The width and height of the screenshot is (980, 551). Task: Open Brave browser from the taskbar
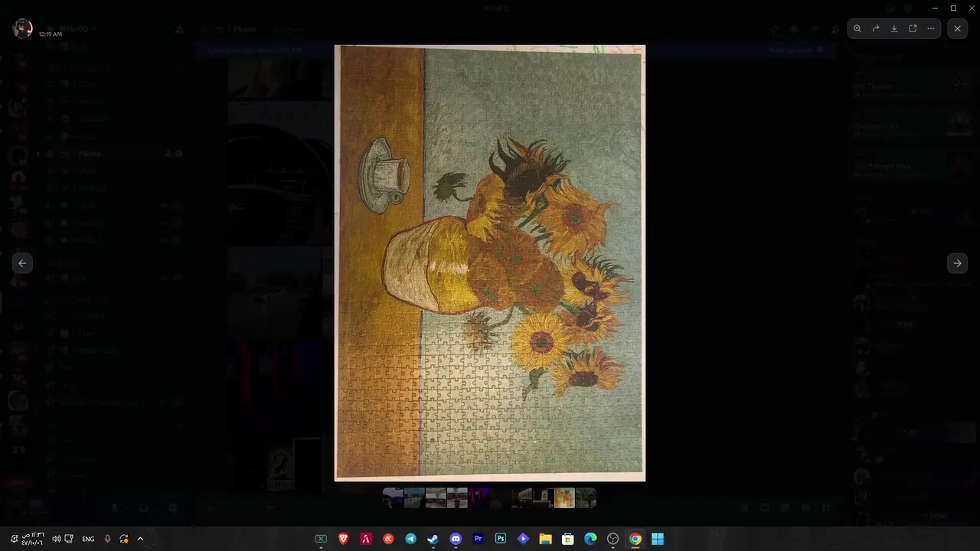point(344,539)
